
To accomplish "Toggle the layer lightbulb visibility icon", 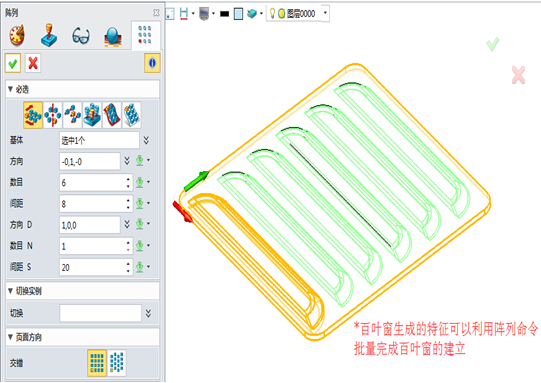I will click(272, 13).
